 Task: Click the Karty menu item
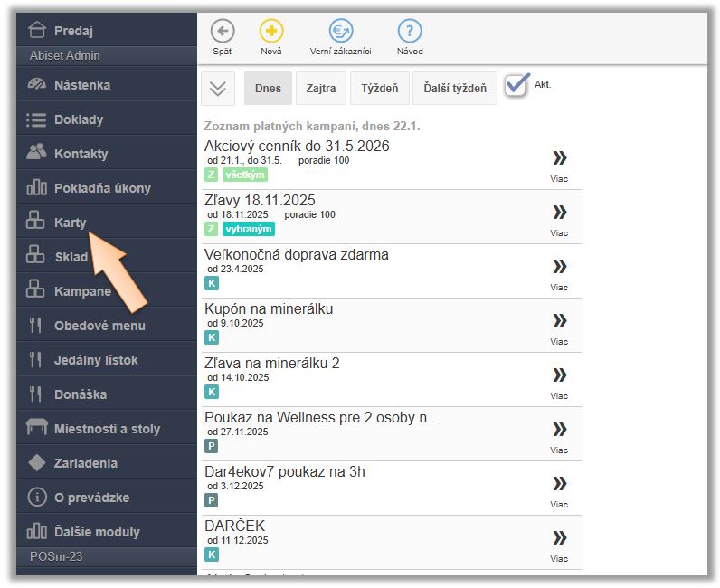point(70,223)
